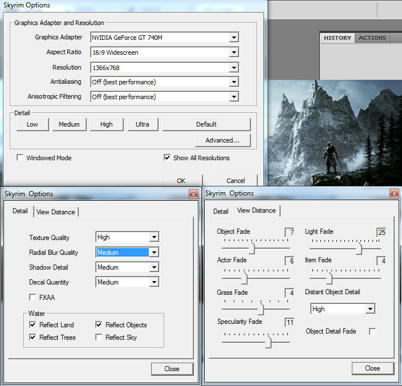Click the Object Fade value box
This screenshot has width=402, height=386.
coord(289,232)
